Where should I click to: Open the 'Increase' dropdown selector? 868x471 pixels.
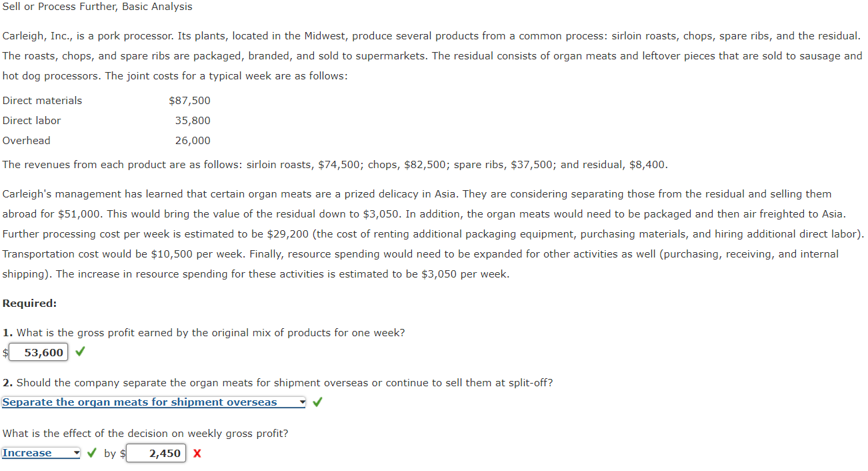coord(40,452)
